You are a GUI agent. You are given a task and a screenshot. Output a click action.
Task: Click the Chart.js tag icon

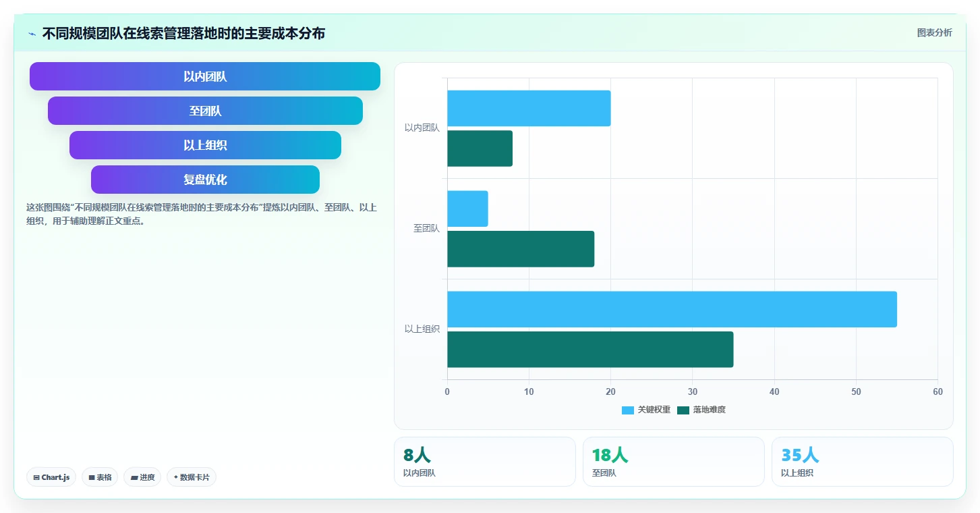tap(36, 477)
